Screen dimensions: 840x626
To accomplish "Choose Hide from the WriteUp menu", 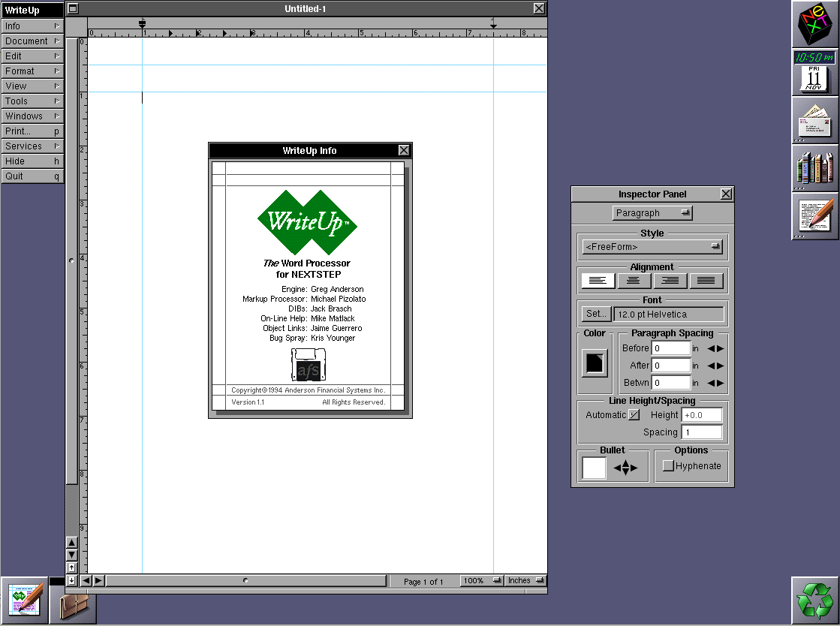I will pyautogui.click(x=32, y=161).
